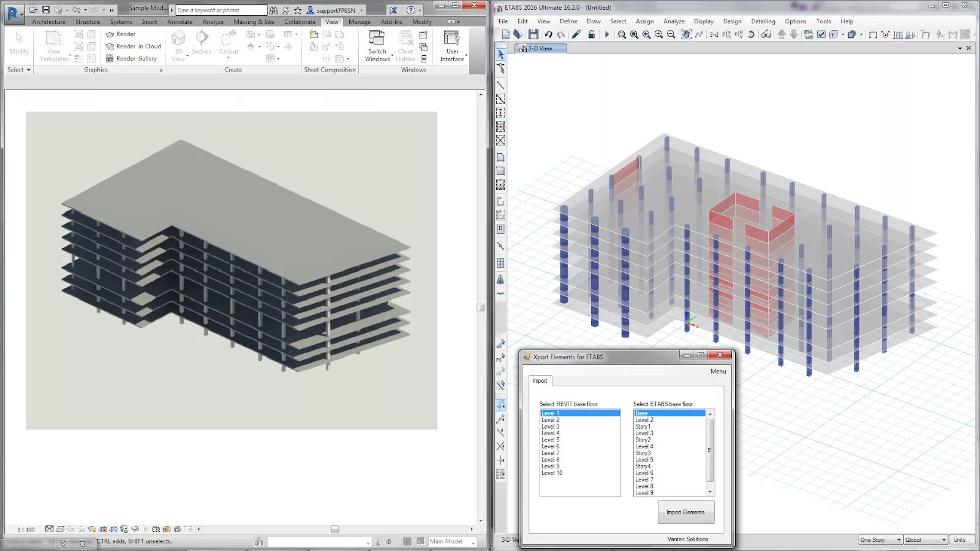
Task: Open the ETABS Detailing menu
Action: (763, 21)
